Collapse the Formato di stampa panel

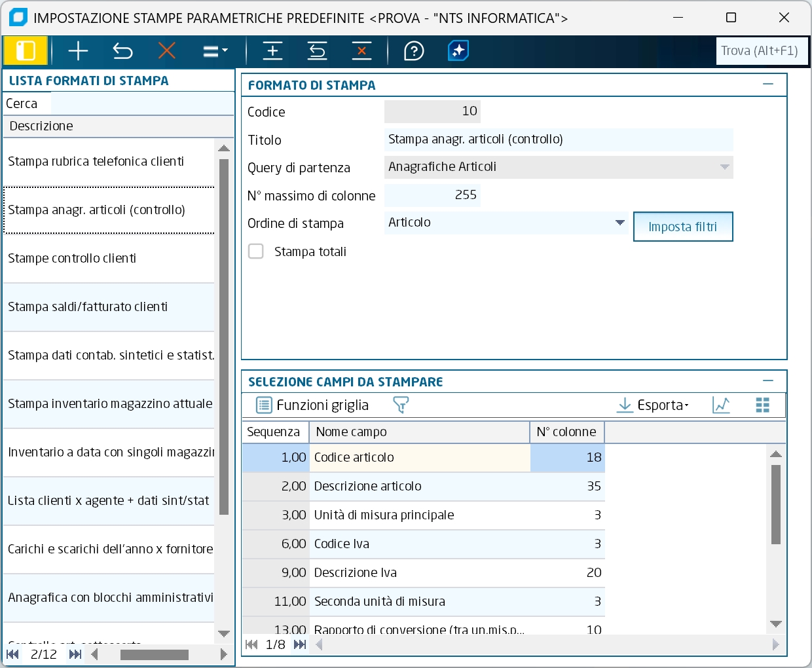pyautogui.click(x=768, y=84)
